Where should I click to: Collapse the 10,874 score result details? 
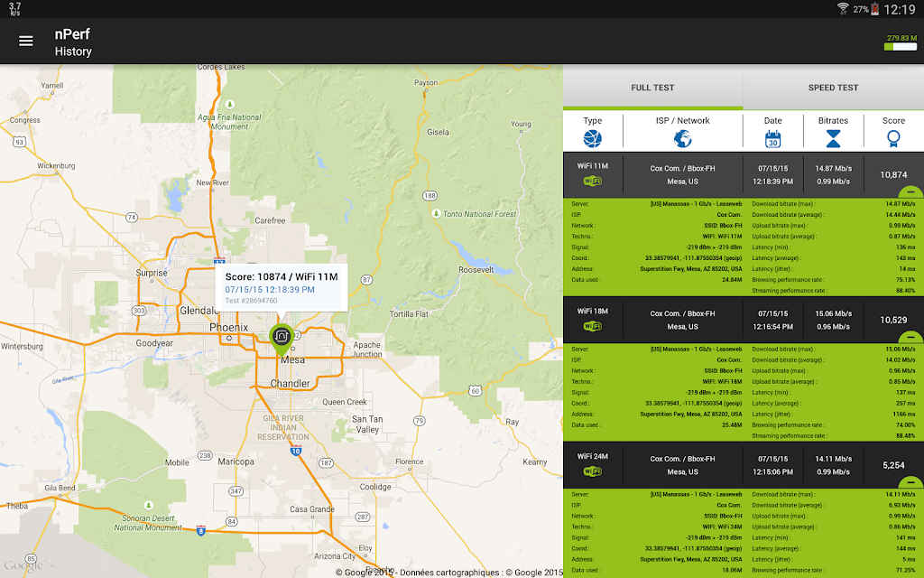911,192
